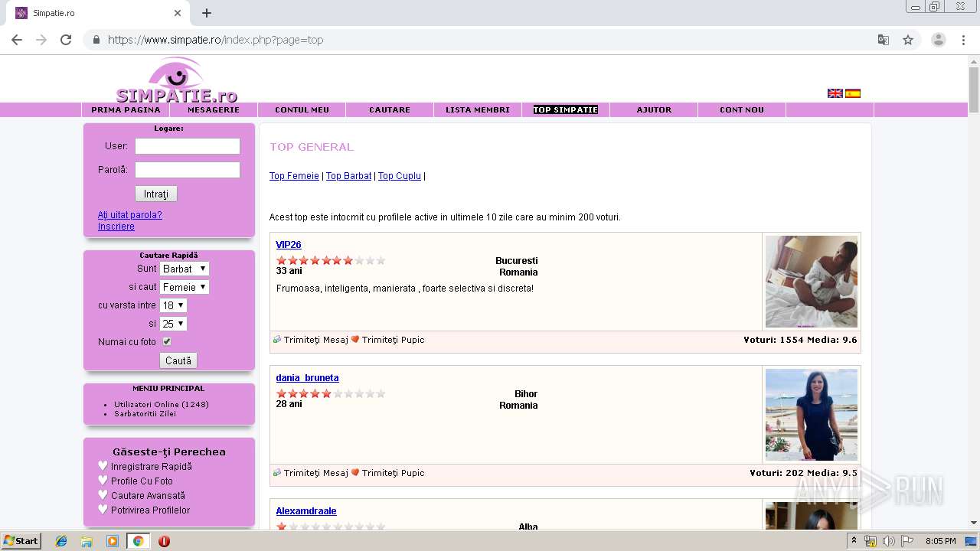
Task: Open VIP26 profile photo thumbnail
Action: coord(812,282)
